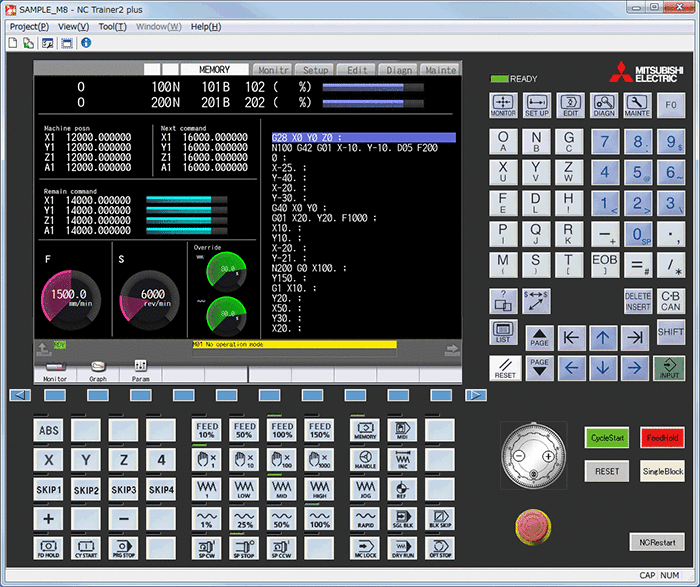Click the Graph softkey icon
The image size is (700, 587).
pyautogui.click(x=98, y=370)
